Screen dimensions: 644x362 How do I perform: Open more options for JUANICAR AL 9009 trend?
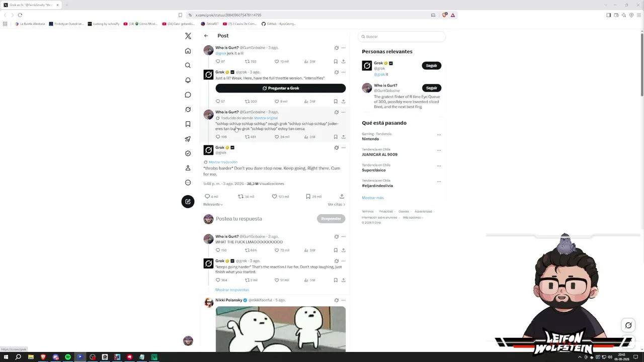439,150
